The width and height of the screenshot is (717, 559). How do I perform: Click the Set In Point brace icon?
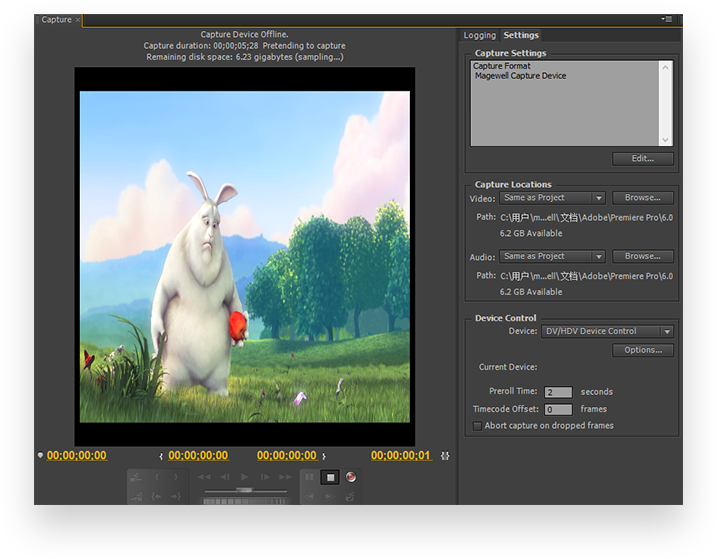coord(156,477)
